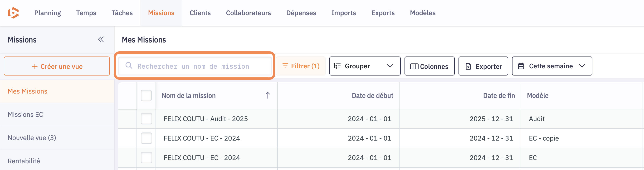Click the magnifying glass search icon
Image resolution: width=644 pixels, height=170 pixels.
click(x=129, y=66)
